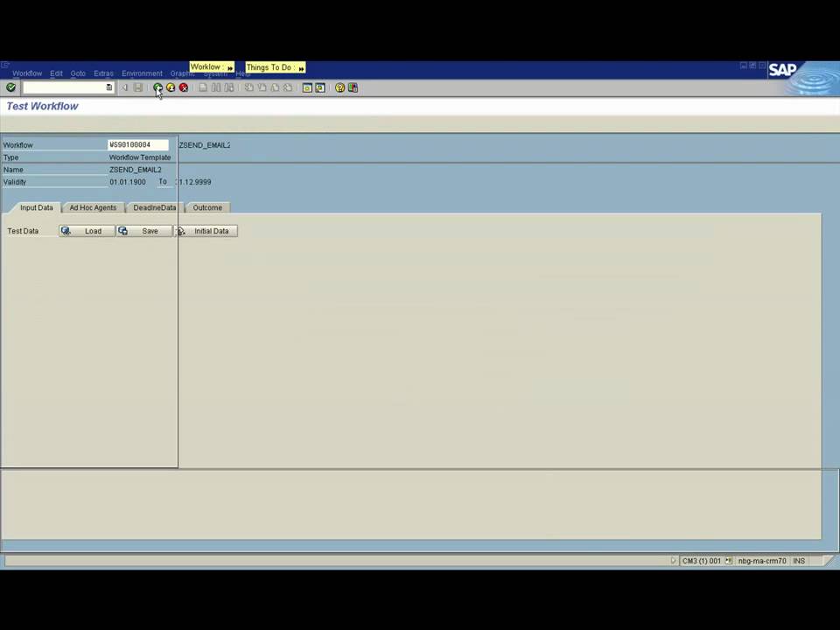Screen dimensions: 840x630
Task: Open the Environment menu
Action: (x=142, y=73)
